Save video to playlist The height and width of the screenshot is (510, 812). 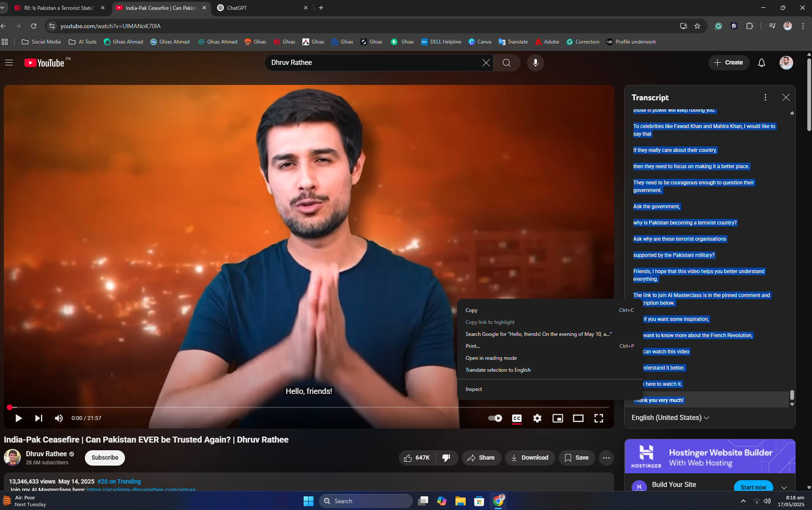click(x=577, y=458)
